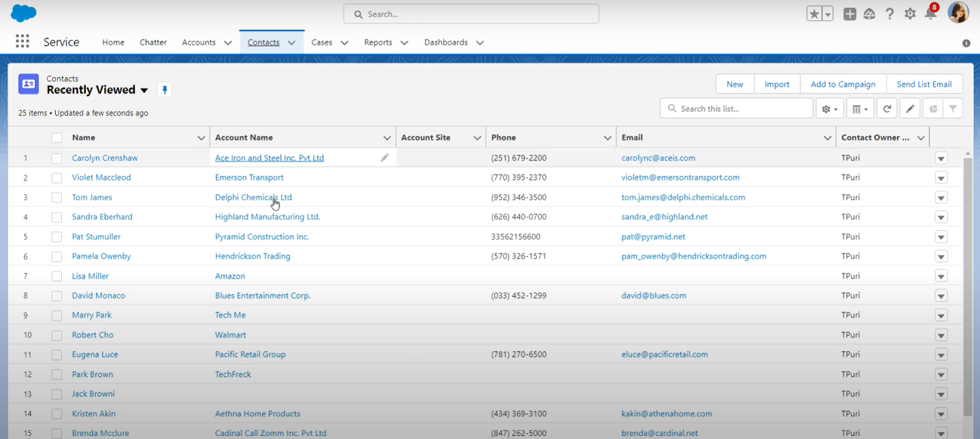Click the info icon on navigation bar
Image resolution: width=980 pixels, height=439 pixels.
click(966, 43)
